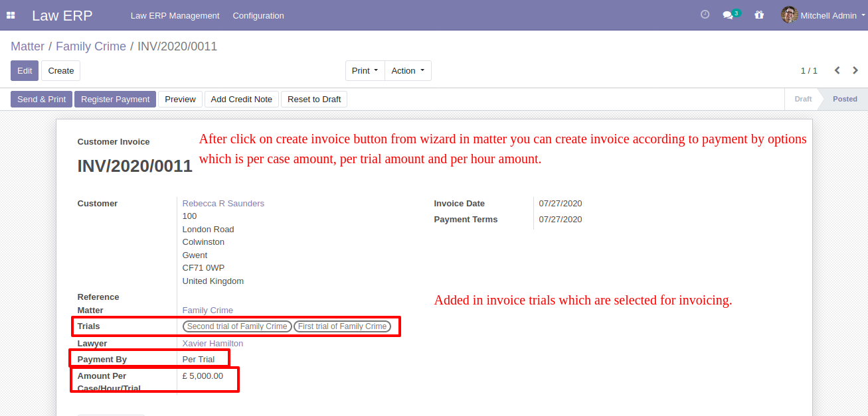Click the gift icon in top bar
This screenshot has width=868, height=416.
coord(759,15)
